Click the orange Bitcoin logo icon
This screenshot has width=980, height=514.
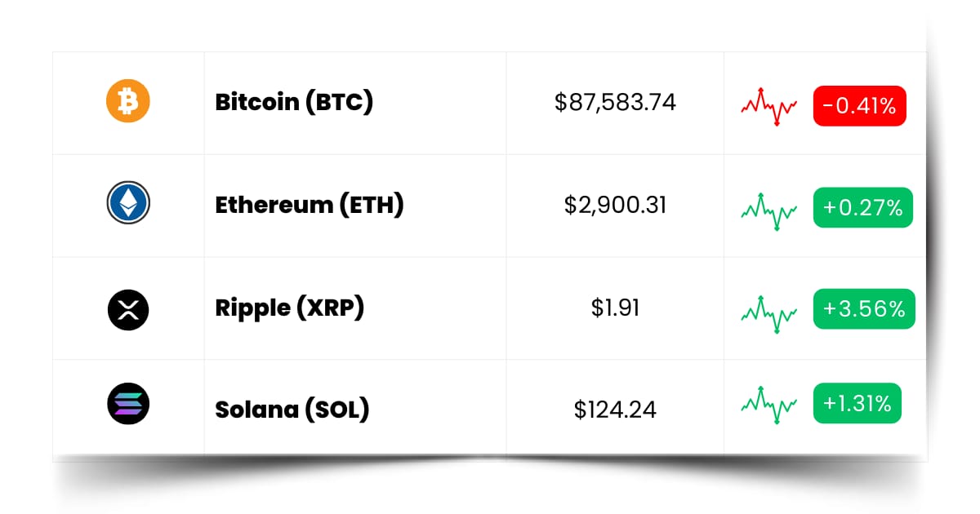128,101
